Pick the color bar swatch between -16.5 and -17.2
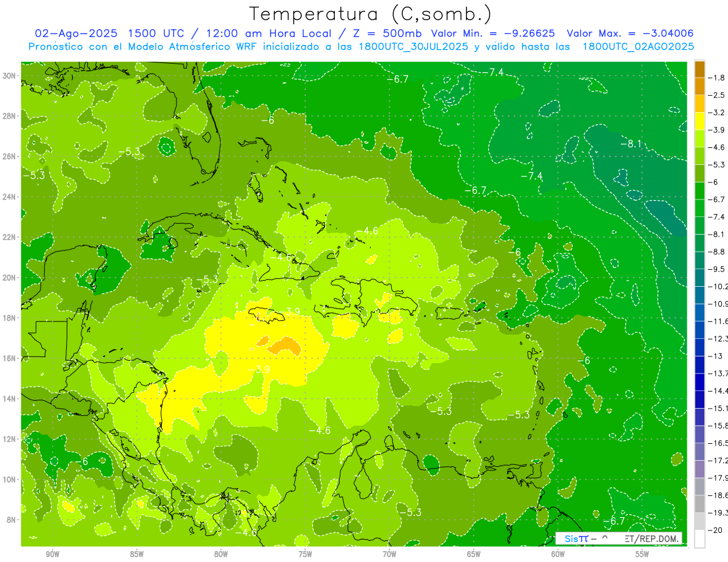The width and height of the screenshot is (728, 562). [699, 452]
